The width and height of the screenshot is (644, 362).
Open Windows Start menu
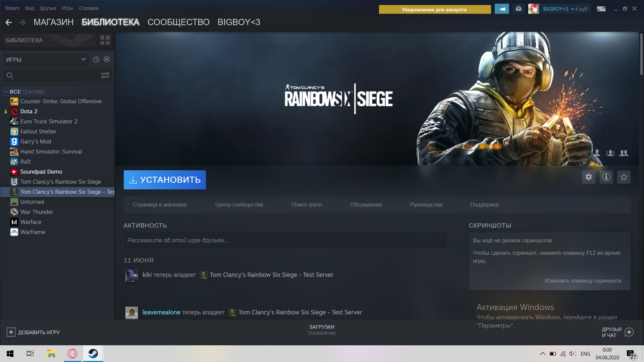[10, 354]
